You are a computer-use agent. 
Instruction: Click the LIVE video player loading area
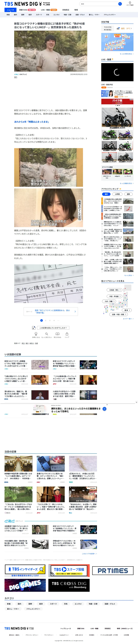point(117,72)
